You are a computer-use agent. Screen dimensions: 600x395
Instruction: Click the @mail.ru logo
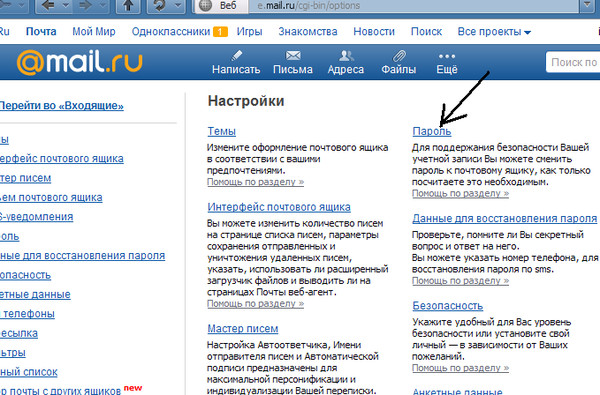pyautogui.click(x=80, y=62)
